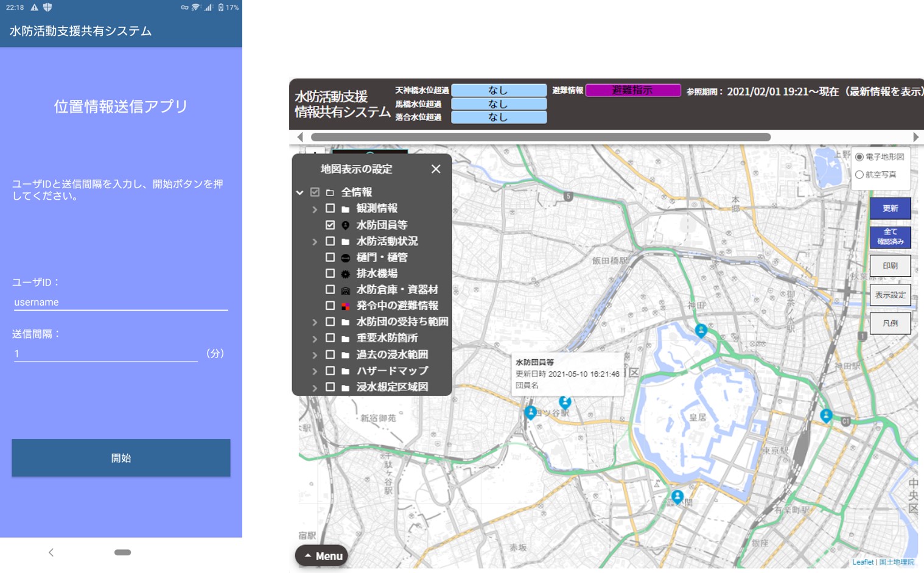Viewport: 924px width, 573px height.
Task: Open the 凡例 legend button
Action: click(x=890, y=323)
